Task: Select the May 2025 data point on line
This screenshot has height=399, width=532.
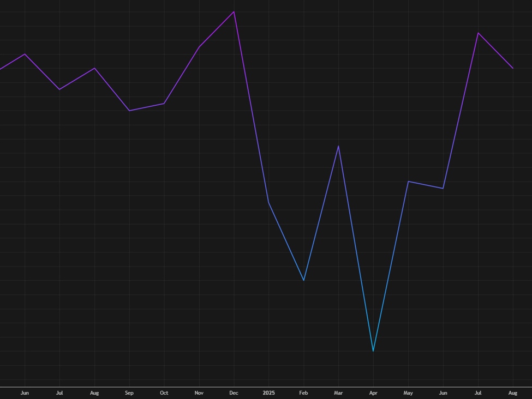Action: point(408,182)
